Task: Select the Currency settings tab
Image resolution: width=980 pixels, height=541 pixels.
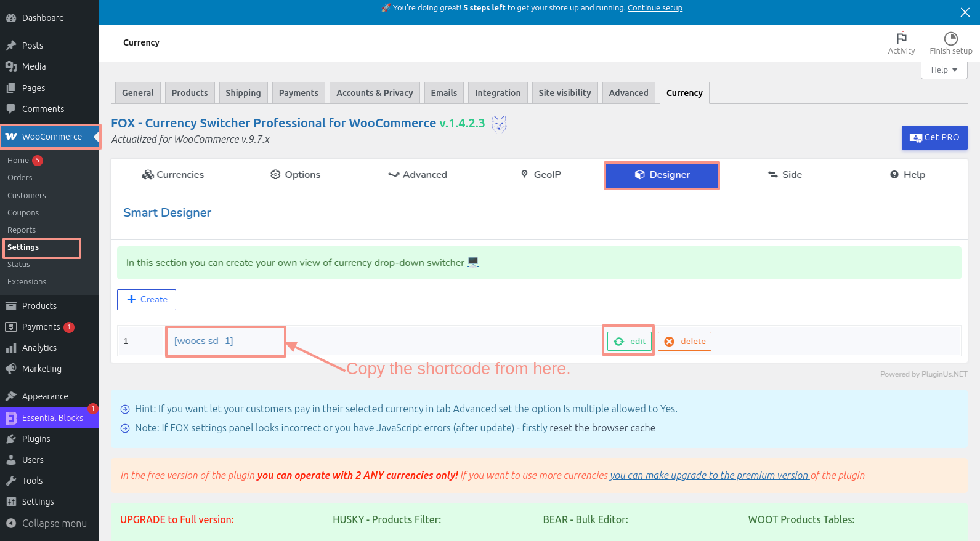Action: pos(684,93)
